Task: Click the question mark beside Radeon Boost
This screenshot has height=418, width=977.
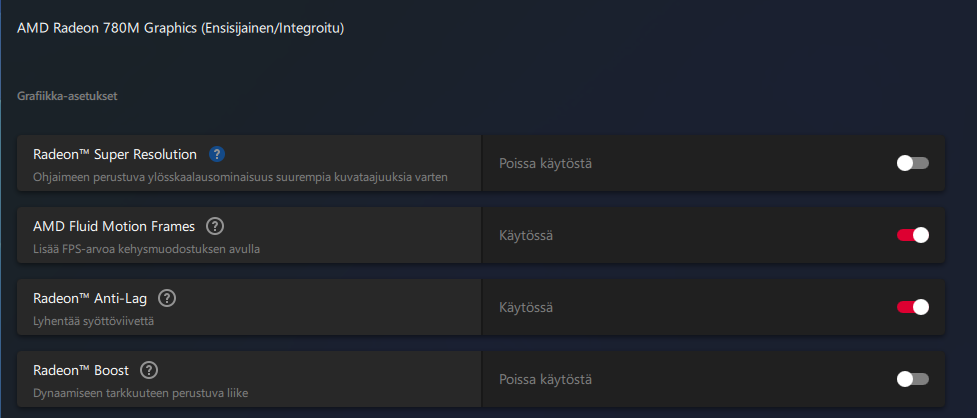Action: (149, 370)
